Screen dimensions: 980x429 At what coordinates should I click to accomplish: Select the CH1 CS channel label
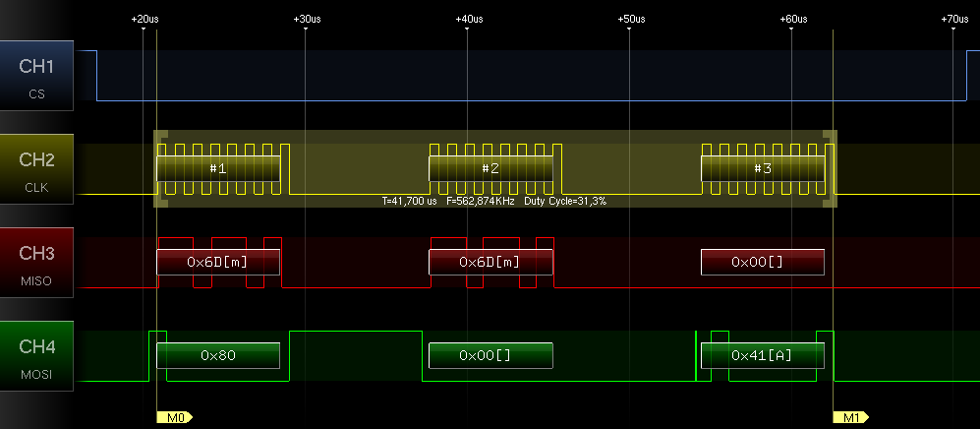(x=37, y=76)
